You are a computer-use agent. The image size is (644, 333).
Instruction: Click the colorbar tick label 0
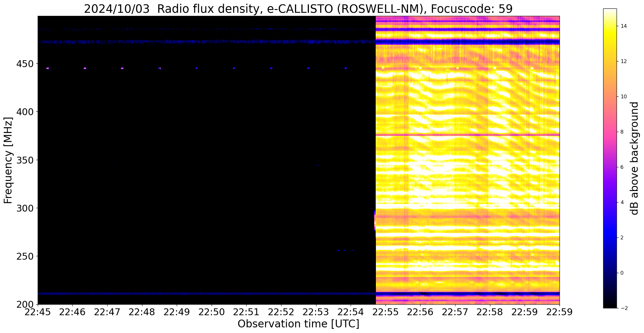622,273
